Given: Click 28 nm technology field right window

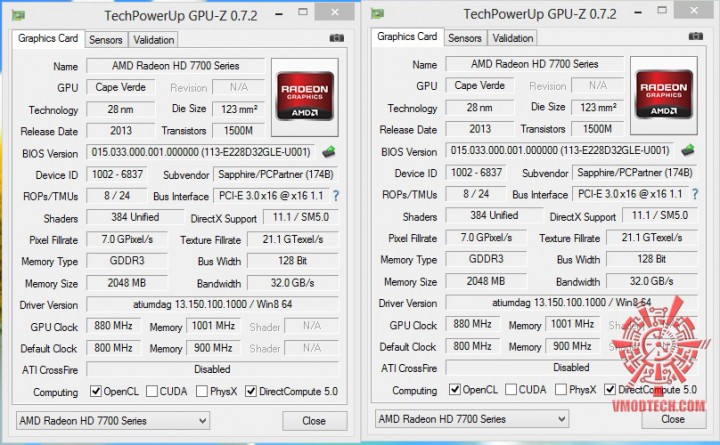Looking at the screenshot, I should point(479,107).
